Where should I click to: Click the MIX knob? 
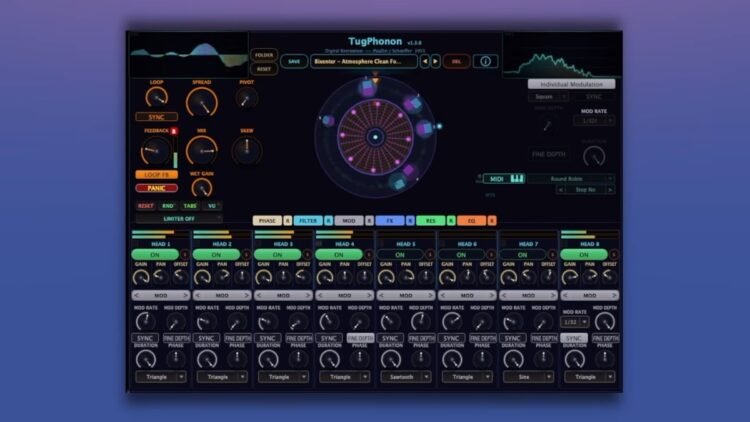(x=202, y=151)
